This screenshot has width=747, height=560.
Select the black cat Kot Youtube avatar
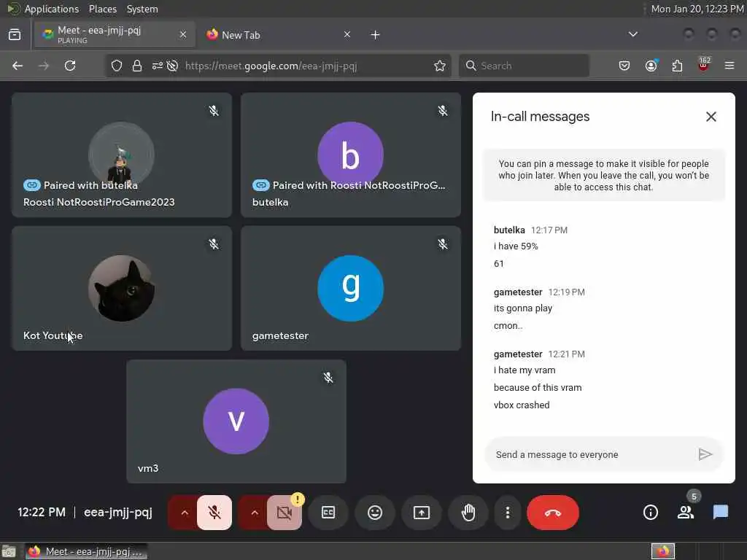(x=122, y=288)
